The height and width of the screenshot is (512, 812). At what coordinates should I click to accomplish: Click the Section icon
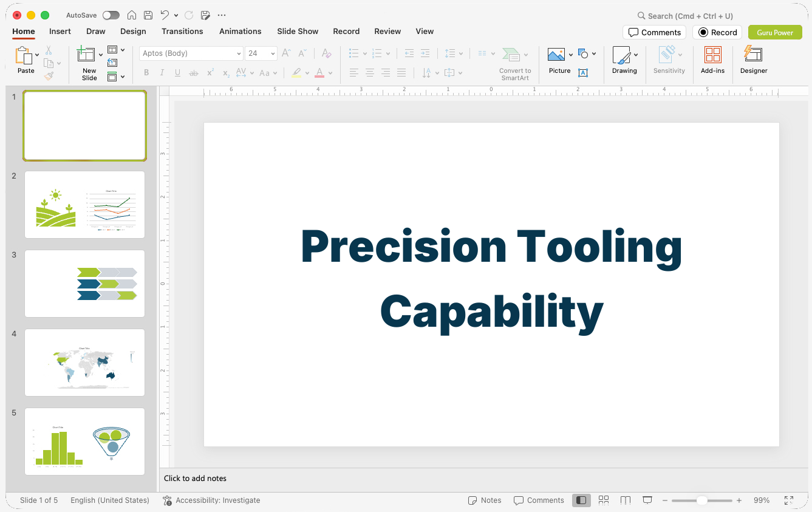[112, 77]
